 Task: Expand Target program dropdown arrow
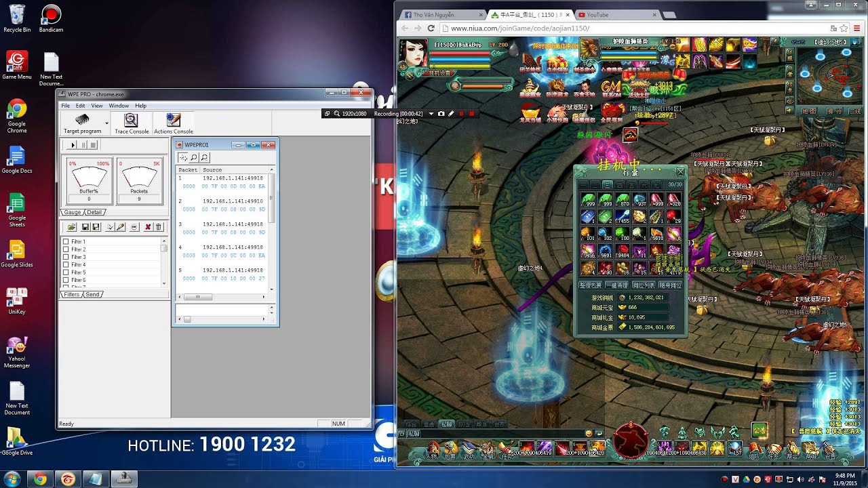[106, 123]
